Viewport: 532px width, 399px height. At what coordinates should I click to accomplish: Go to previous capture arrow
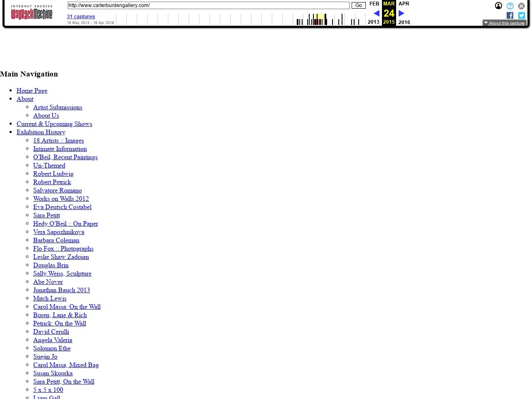pos(376,13)
